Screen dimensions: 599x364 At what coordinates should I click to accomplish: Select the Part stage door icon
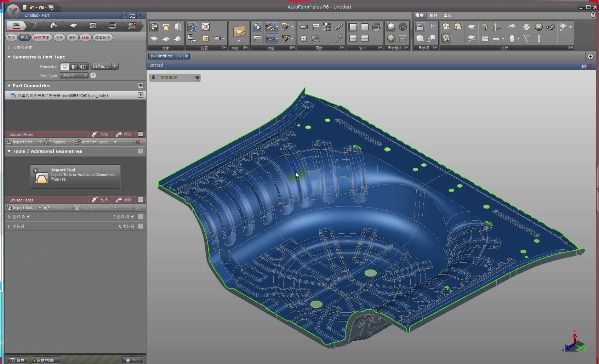point(16,25)
